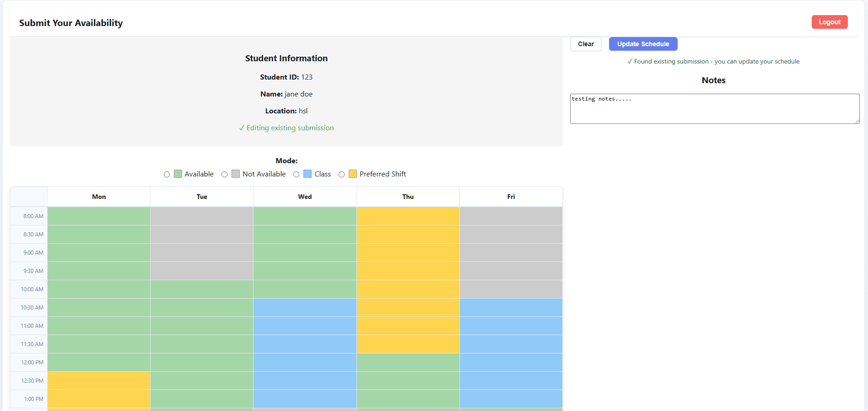Select the Friday 11:00 AM class slot
Viewport: 868px width, 411px height.
click(x=511, y=326)
